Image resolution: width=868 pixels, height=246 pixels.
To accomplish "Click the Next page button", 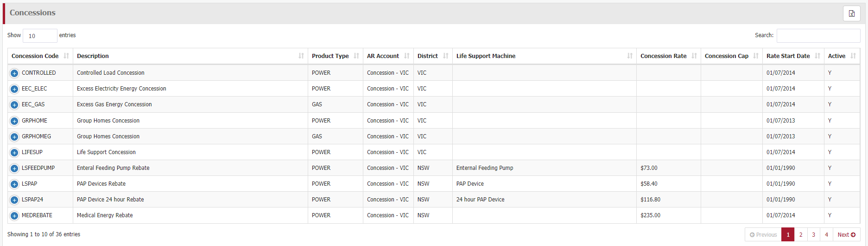I will click(846, 235).
